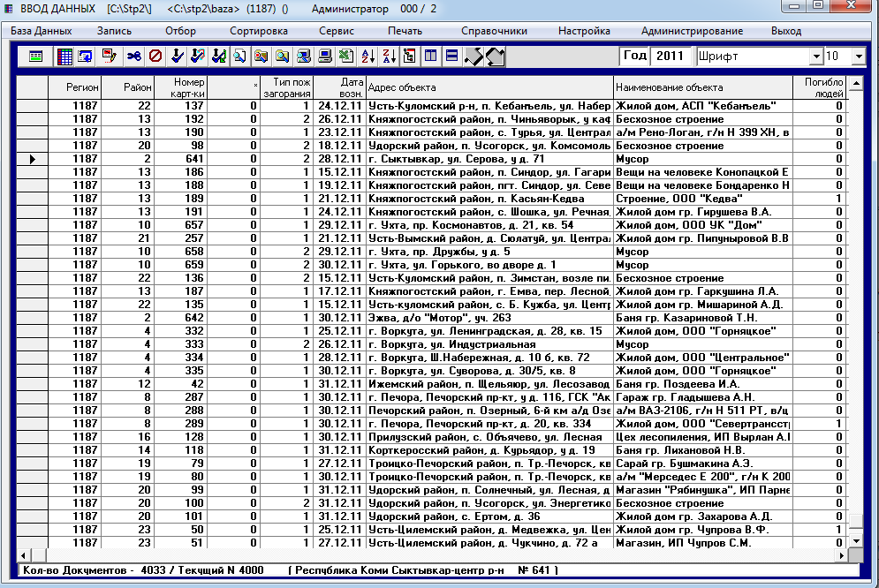Image resolution: width=879 pixels, height=588 pixels.
Task: Select the cell 'Магазин, ИП Чупров С.М.'
Action: pos(703,543)
